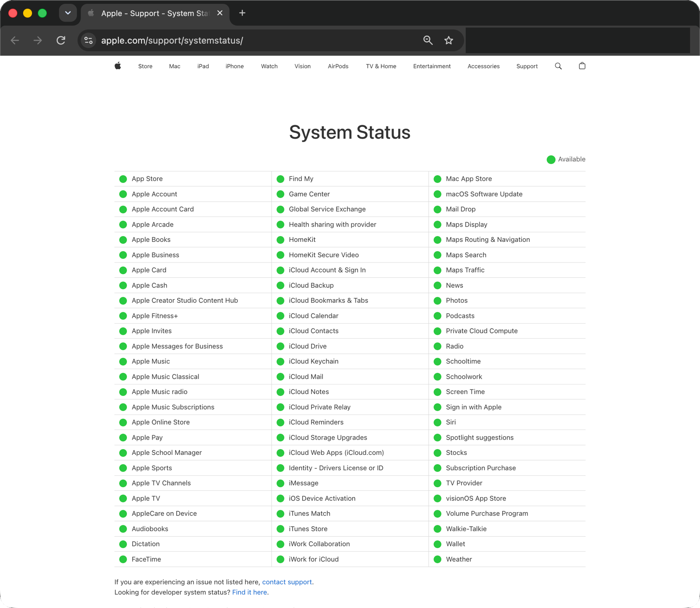Image resolution: width=700 pixels, height=608 pixels.
Task: Open the TV & Home menu
Action: click(x=381, y=66)
